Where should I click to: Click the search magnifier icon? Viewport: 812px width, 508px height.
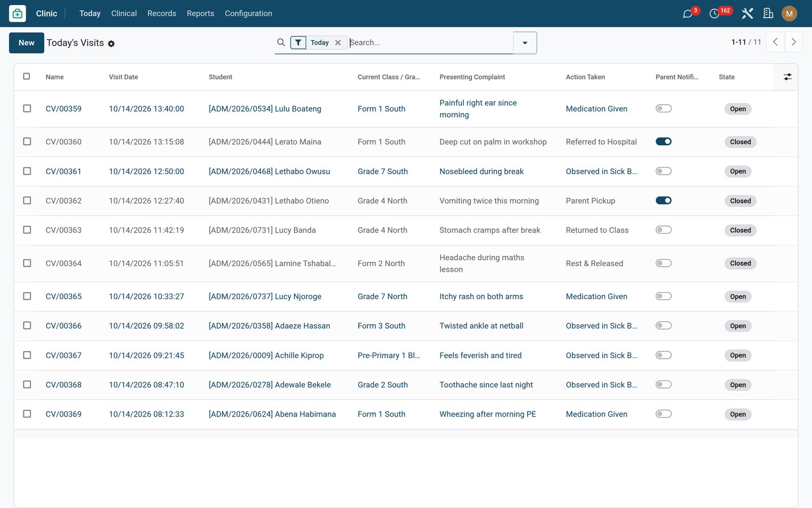[281, 43]
